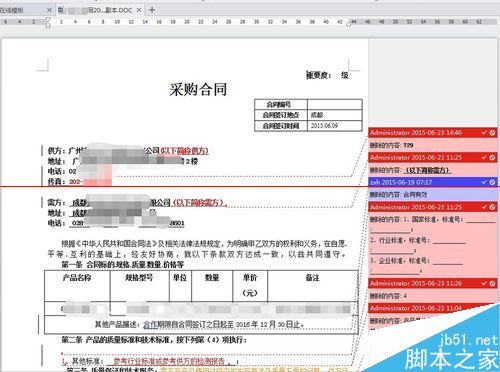
Task: Accept the revision deleting 国家标准 lines
Action: coord(484,207)
